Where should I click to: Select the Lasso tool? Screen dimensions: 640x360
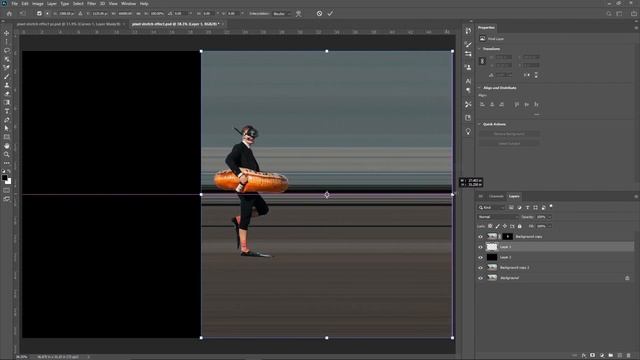[7, 51]
